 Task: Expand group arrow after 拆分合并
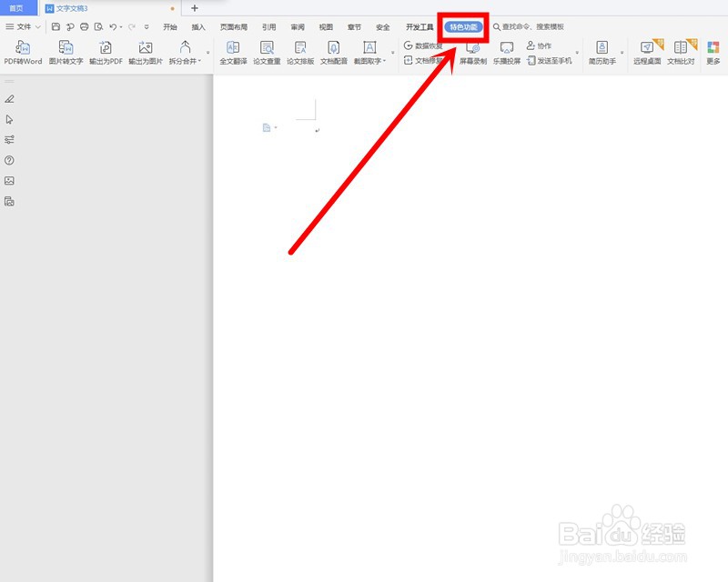[x=208, y=53]
